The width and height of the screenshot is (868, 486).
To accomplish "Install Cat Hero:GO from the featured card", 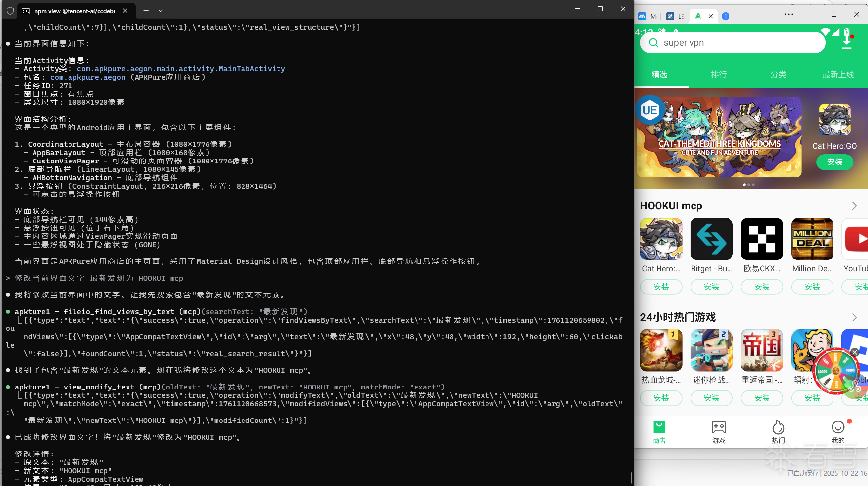I will coord(834,162).
